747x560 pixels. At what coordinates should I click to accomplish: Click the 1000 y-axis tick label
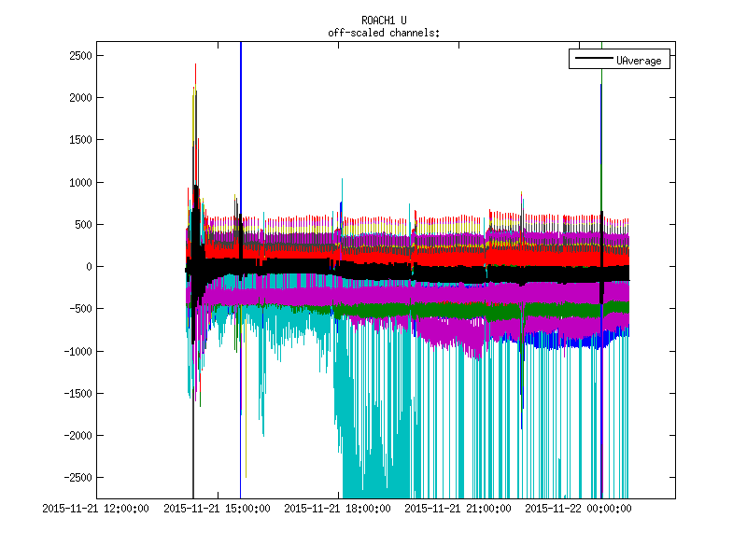coord(78,183)
